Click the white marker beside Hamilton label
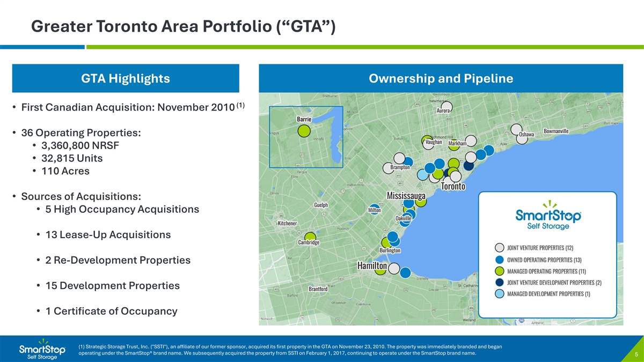Screen dimensions: 644x362 394,268
